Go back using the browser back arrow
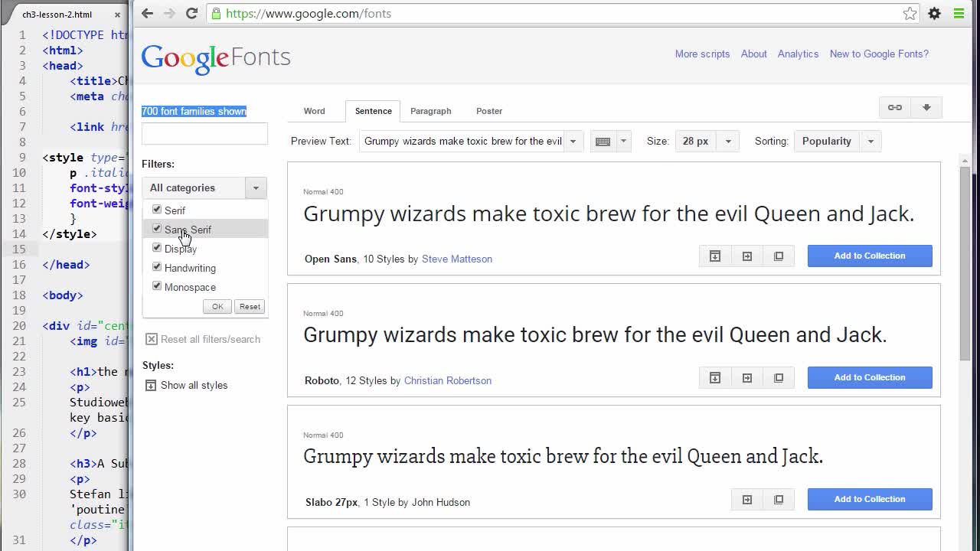Viewport: 980px width, 551px height. pyautogui.click(x=147, y=14)
